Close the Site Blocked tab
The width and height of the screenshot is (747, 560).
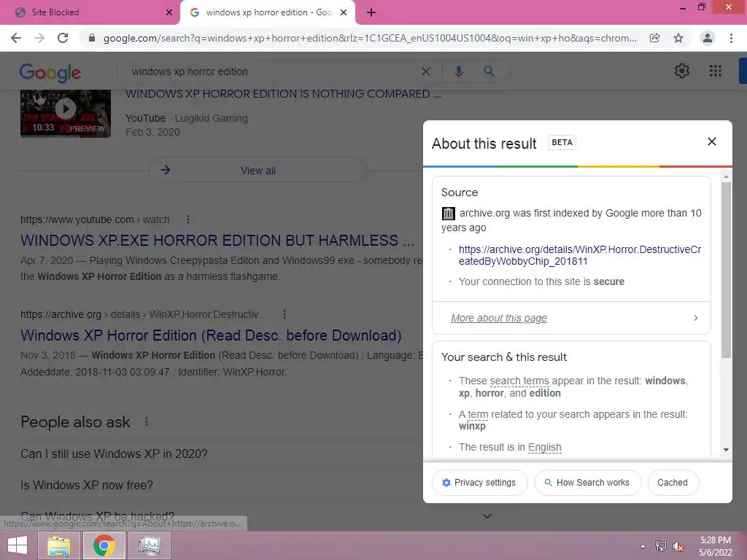coord(169,12)
